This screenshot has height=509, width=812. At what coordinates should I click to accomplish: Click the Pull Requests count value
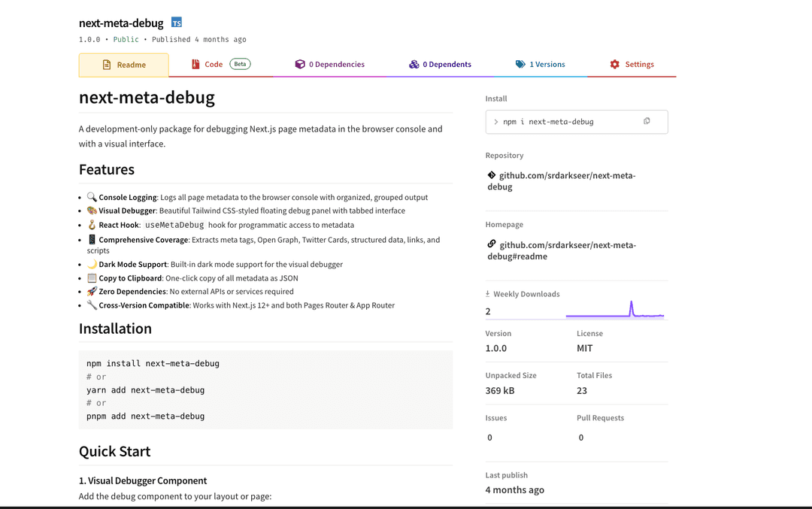(x=581, y=438)
